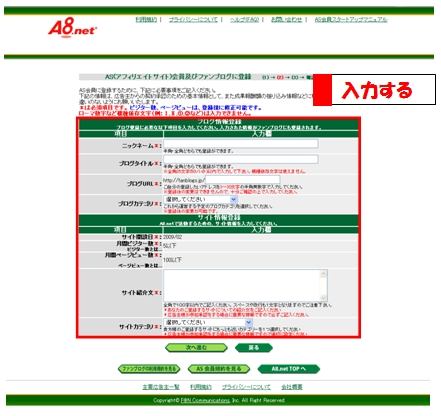Viewport: 441px width, 416px height.
Task: Click the 次へ進む button
Action: pyautogui.click(x=196, y=348)
